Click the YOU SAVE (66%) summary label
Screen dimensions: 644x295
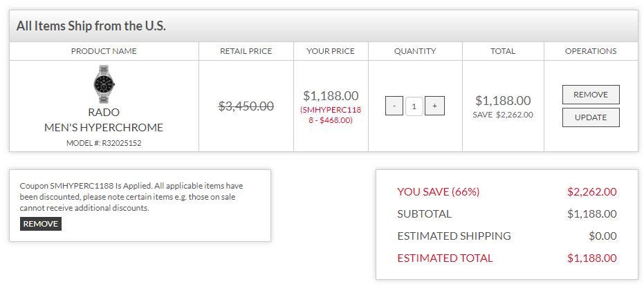point(438,192)
